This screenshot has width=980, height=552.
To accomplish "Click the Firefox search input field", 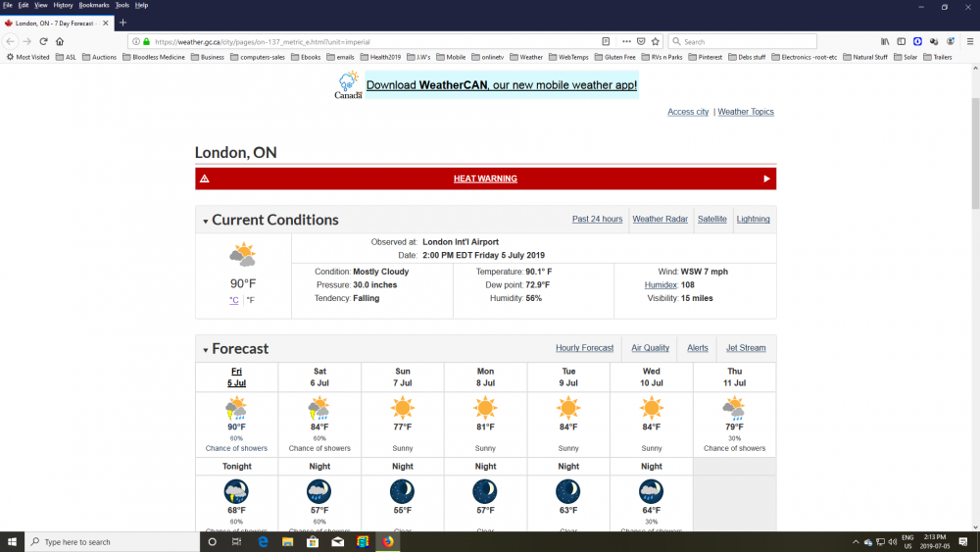I will tap(747, 42).
